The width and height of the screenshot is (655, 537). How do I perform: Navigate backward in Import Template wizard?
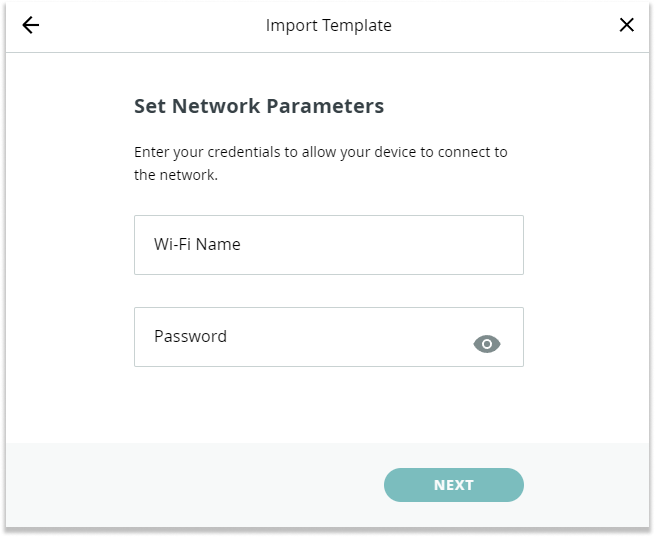coord(30,25)
